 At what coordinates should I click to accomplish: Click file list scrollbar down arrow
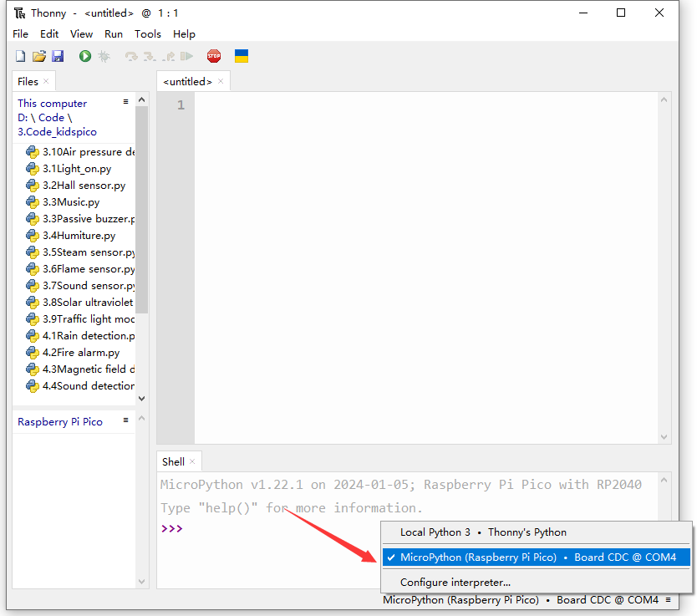142,399
